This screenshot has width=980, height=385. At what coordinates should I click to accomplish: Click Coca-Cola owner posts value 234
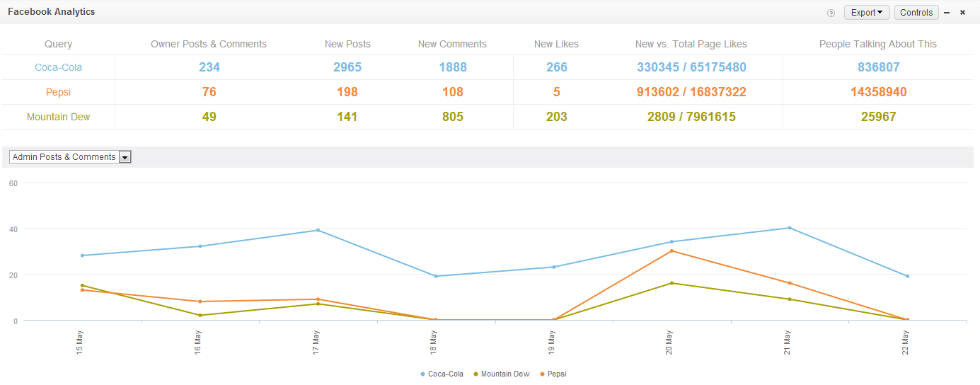pos(209,67)
